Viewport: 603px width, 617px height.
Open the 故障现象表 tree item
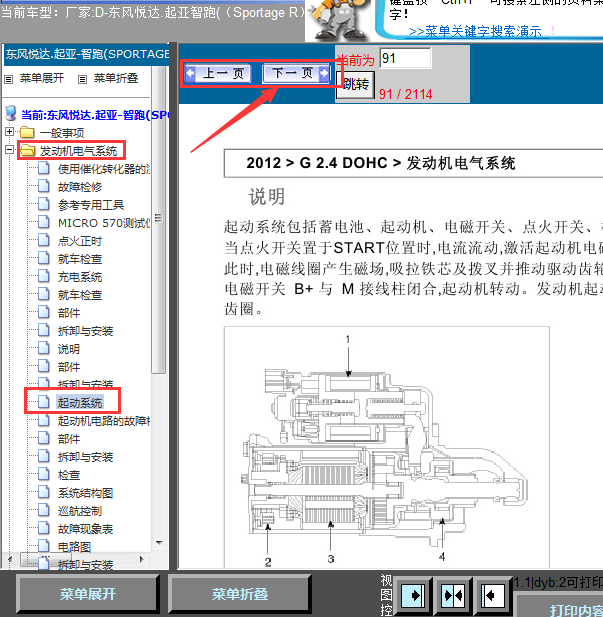point(85,529)
